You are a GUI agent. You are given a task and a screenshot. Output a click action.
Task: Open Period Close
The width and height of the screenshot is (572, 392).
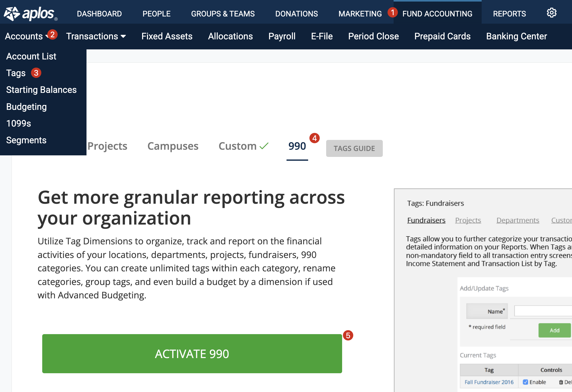[x=374, y=36]
